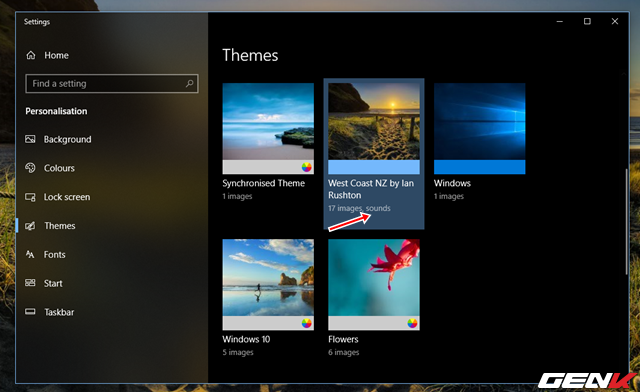This screenshot has height=392, width=640.
Task: Select the Colours palette icon
Action: [x=30, y=168]
